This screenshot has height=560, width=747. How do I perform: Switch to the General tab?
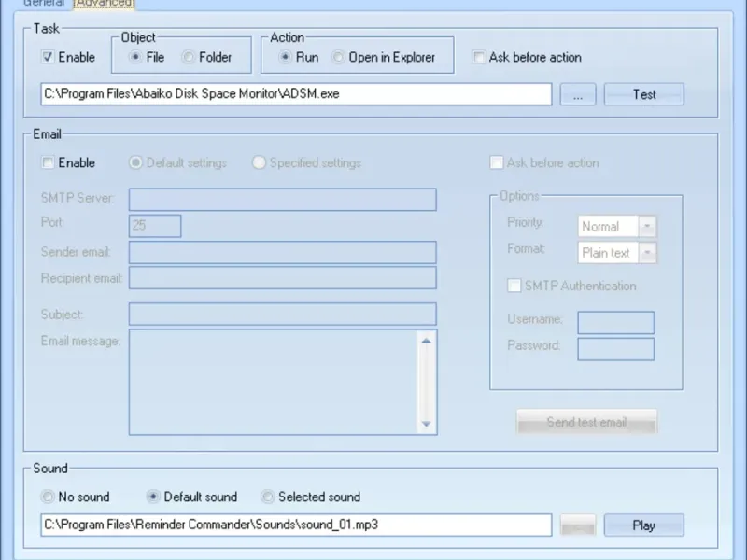43,3
